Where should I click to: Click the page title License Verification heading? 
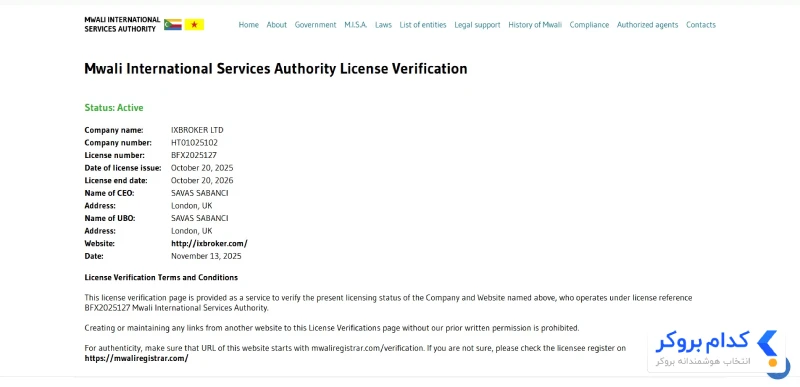pyautogui.click(x=276, y=69)
